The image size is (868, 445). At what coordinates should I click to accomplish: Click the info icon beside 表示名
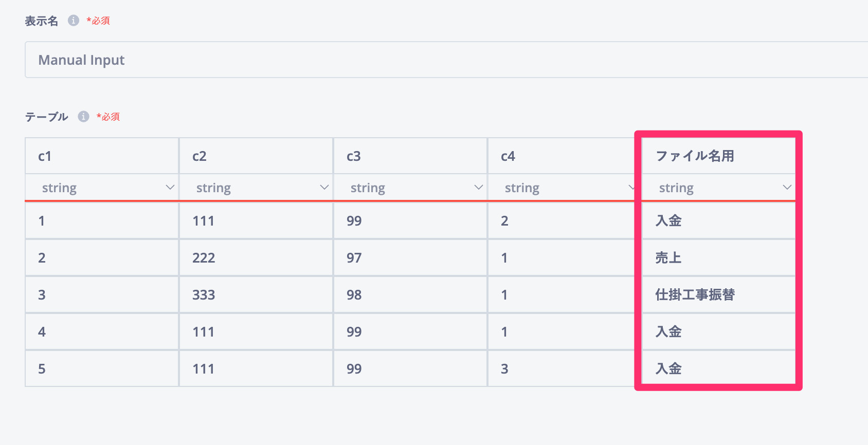click(x=74, y=21)
